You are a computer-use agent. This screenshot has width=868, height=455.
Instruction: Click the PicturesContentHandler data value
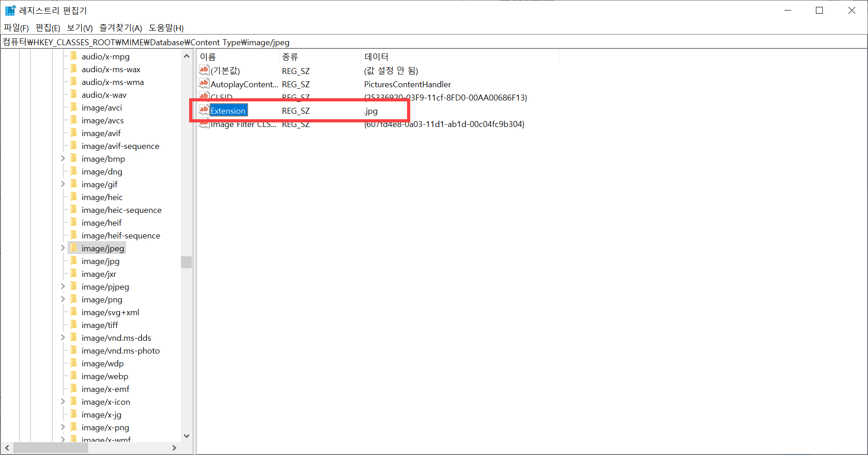click(408, 85)
